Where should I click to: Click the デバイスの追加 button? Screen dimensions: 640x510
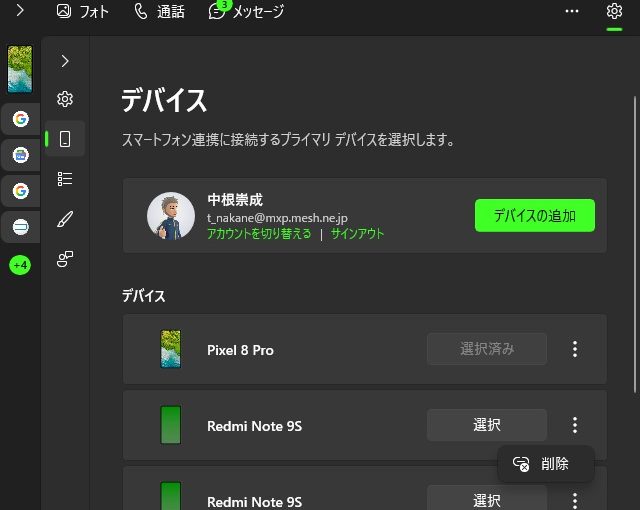coord(535,215)
